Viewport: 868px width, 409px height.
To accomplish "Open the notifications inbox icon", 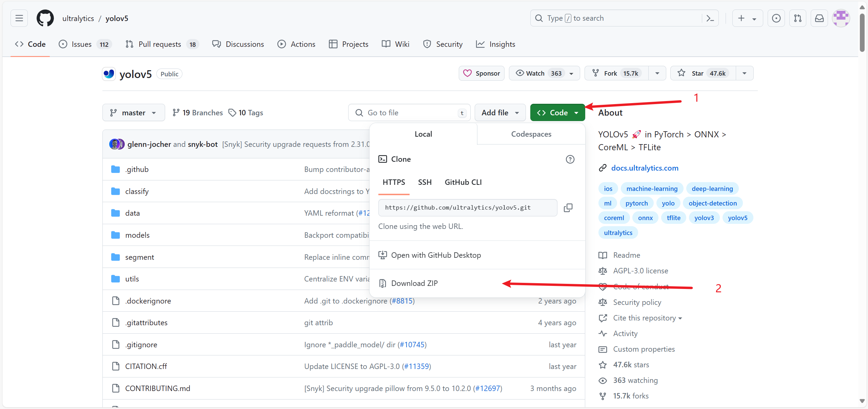I will coord(819,18).
